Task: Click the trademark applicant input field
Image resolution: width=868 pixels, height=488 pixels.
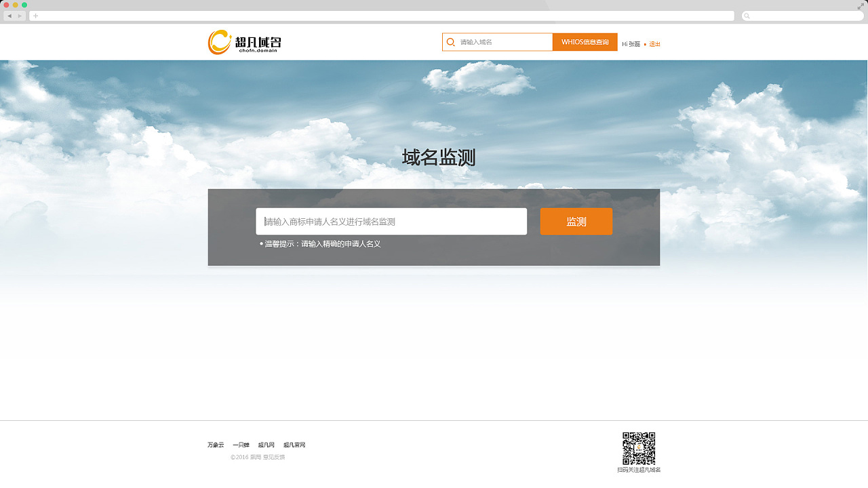Action: (x=392, y=221)
